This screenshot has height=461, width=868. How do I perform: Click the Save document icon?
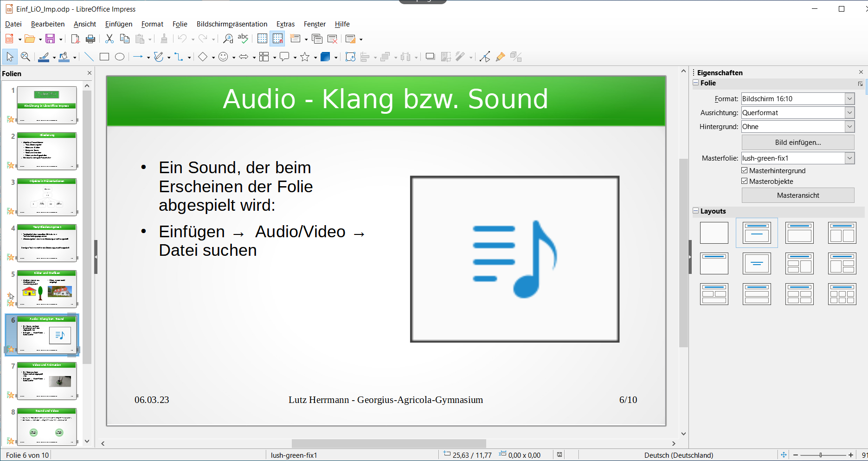point(50,39)
